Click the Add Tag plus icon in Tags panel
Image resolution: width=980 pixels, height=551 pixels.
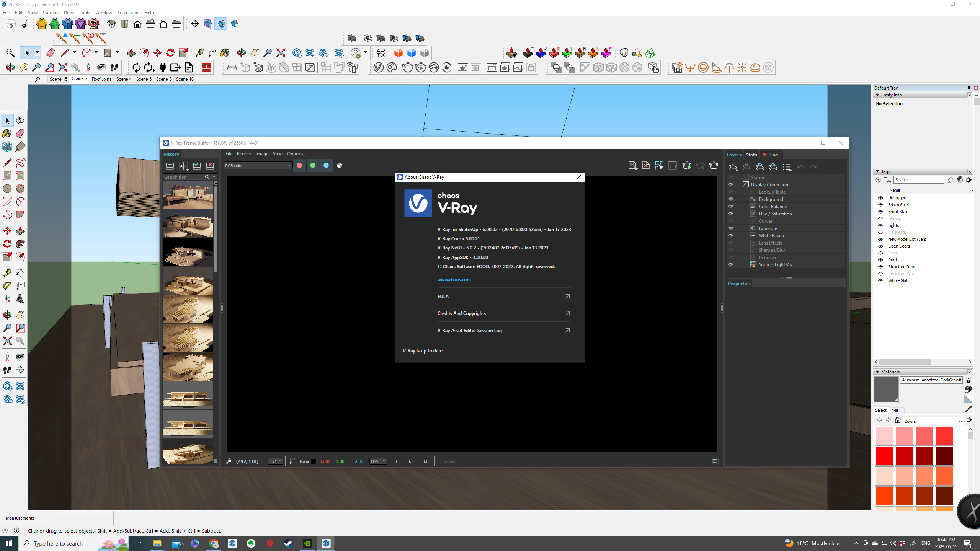point(878,180)
